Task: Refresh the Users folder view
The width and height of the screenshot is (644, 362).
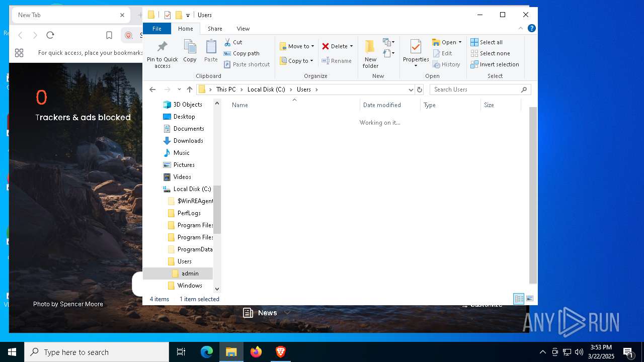Action: point(420,89)
